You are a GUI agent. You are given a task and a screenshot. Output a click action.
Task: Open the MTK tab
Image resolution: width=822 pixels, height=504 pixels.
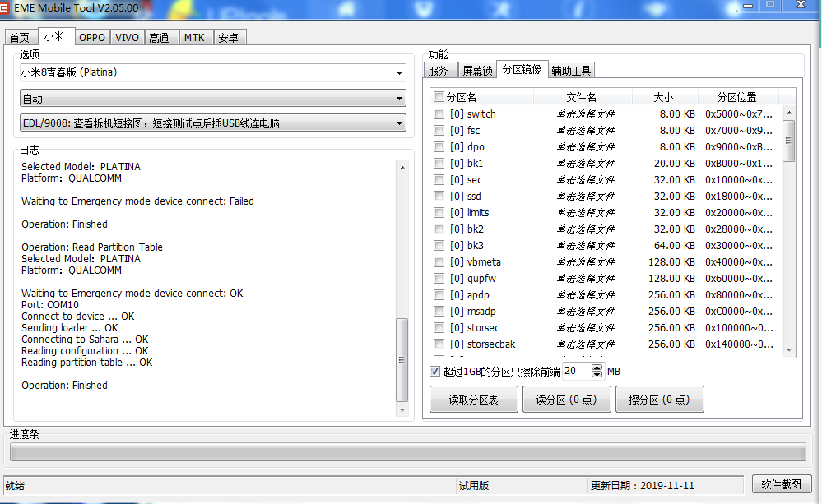(194, 38)
